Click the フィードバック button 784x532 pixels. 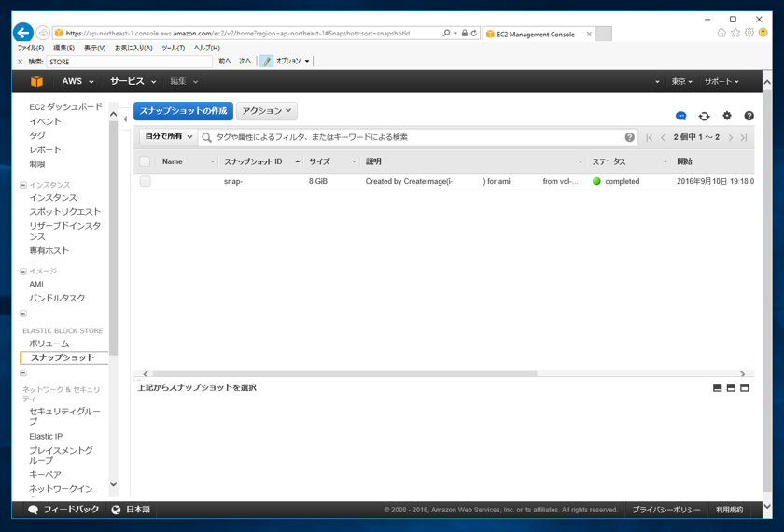click(x=63, y=510)
